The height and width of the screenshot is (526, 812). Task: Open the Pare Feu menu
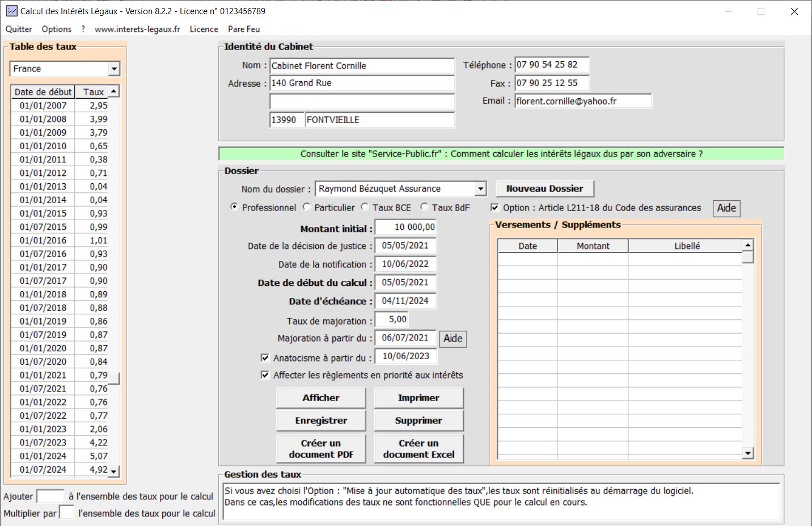click(x=244, y=29)
